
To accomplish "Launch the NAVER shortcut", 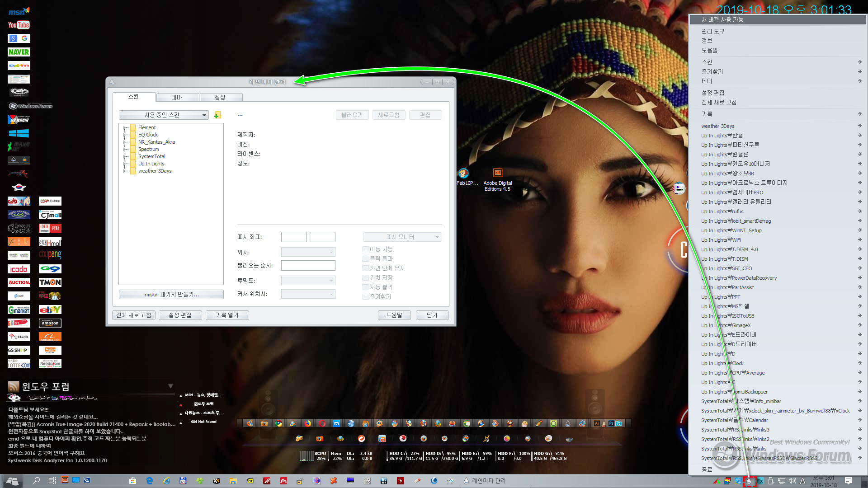I will (x=19, y=52).
